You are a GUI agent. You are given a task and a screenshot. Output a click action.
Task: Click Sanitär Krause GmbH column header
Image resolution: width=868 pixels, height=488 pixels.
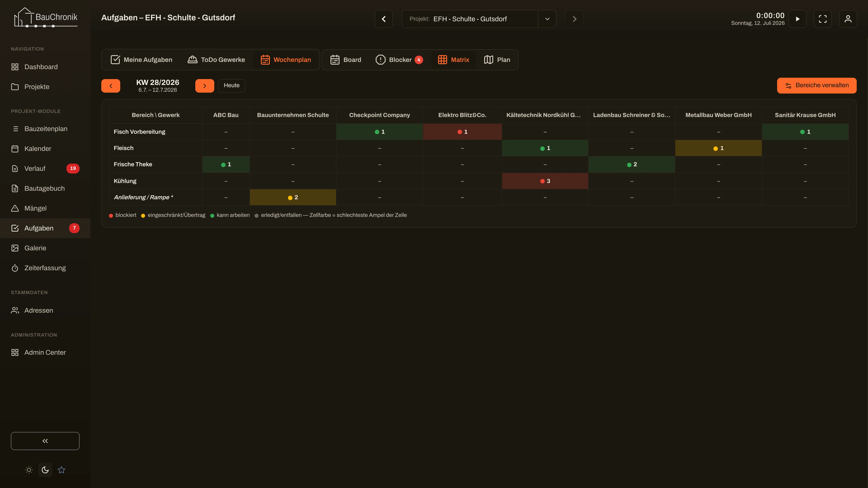(x=805, y=115)
